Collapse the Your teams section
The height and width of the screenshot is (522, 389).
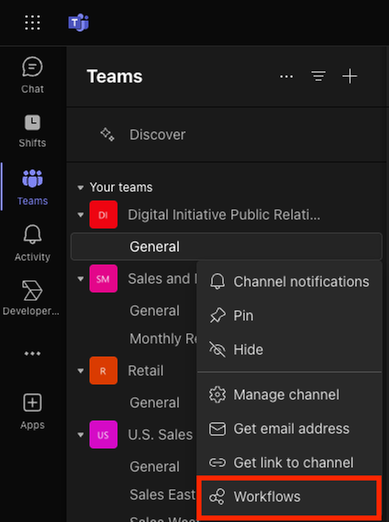[80, 188]
